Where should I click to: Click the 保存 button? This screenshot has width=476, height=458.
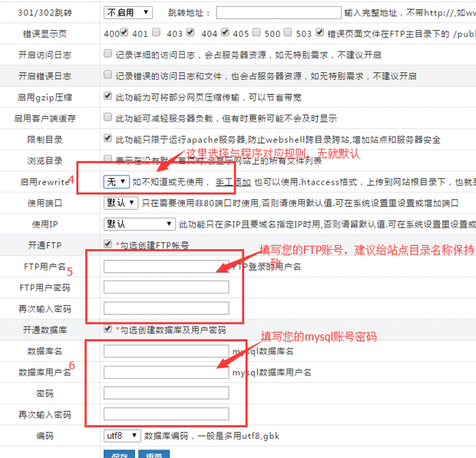point(119,454)
